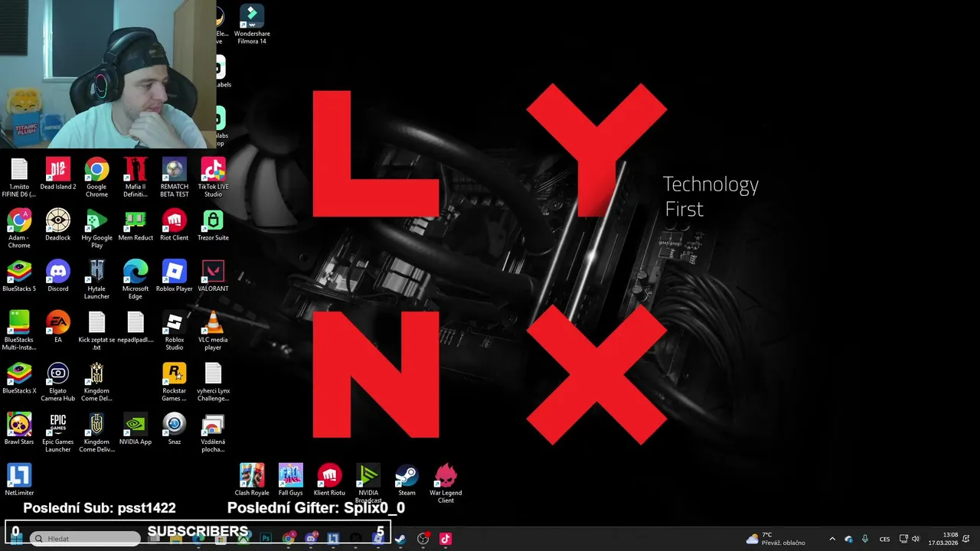Open the OneDrive cloud tray icon
The width and height of the screenshot is (980, 551).
coord(848,539)
